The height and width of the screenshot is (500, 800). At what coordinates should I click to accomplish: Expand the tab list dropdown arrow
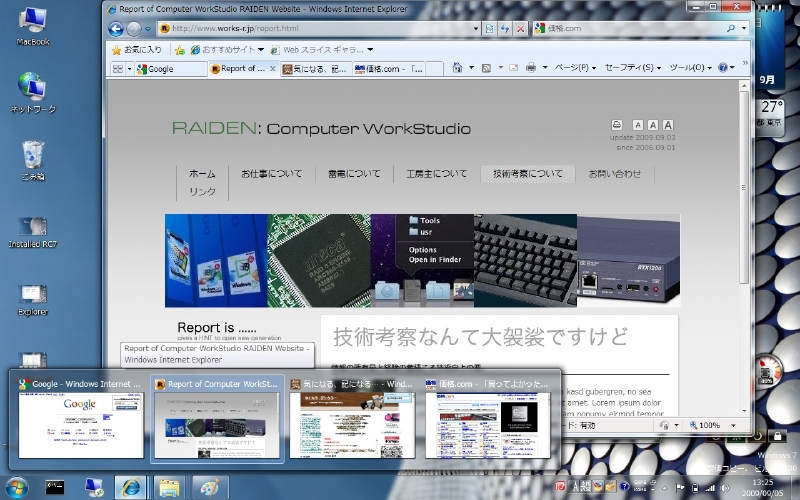(x=130, y=69)
